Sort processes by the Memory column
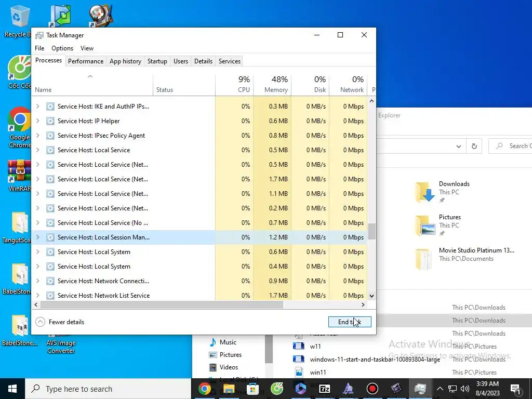The width and height of the screenshot is (532, 399). tap(272, 84)
